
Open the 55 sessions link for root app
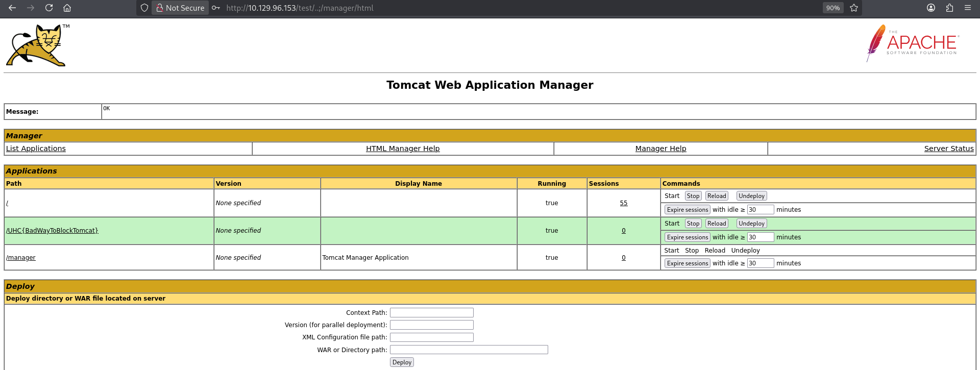pyautogui.click(x=624, y=203)
